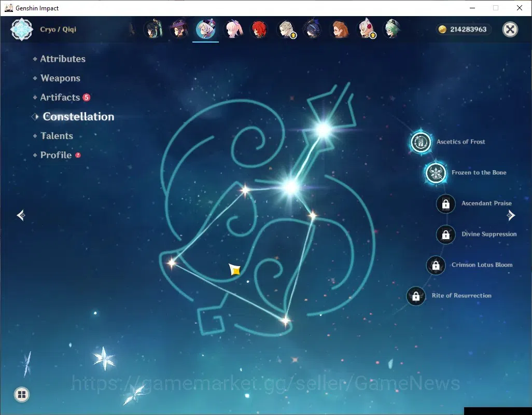
Task: Select the dark blue-haired character portrait
Action: [x=313, y=29]
